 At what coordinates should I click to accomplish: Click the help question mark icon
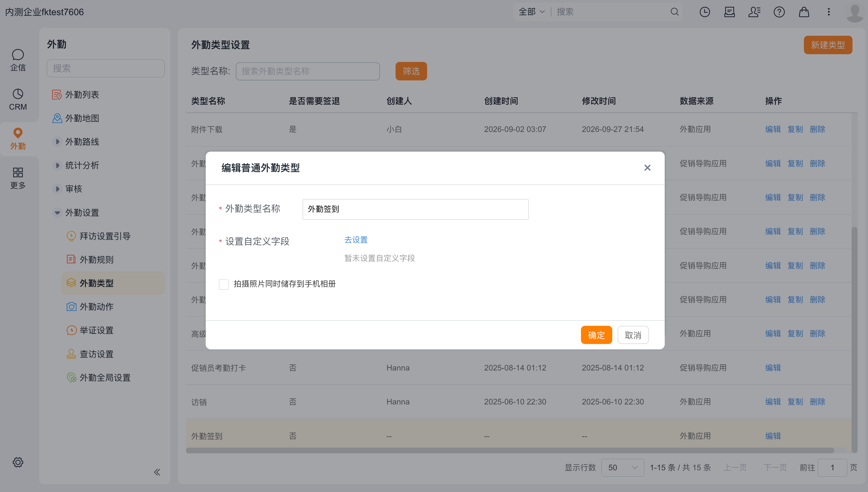(779, 12)
